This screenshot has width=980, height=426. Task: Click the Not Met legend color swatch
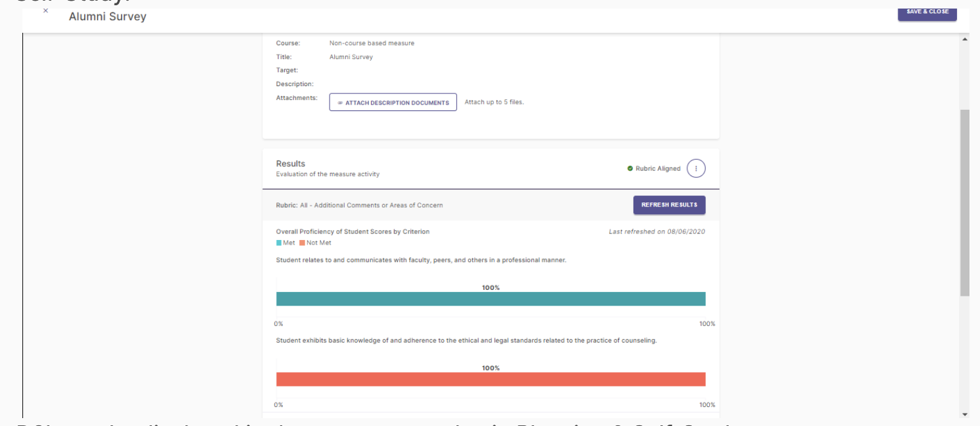302,243
